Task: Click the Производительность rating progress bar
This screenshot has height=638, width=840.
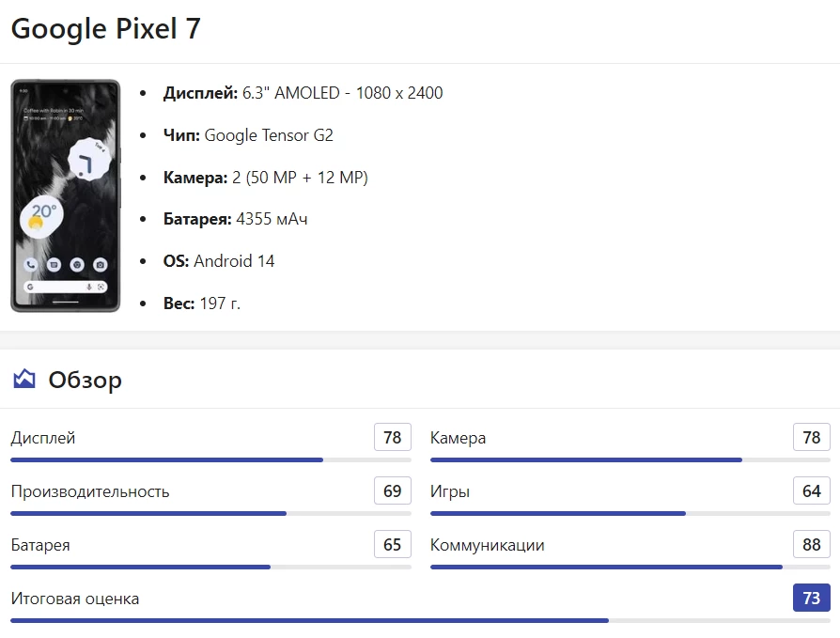Action: (x=210, y=514)
